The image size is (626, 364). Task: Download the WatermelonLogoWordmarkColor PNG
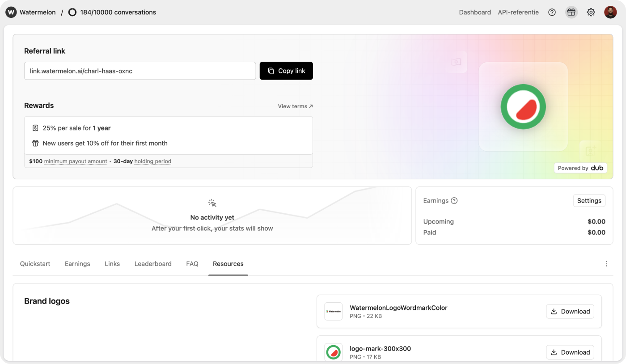(570, 312)
